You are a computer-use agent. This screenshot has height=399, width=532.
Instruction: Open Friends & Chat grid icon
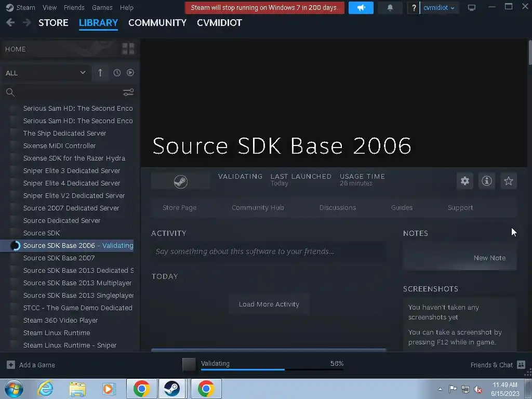[x=521, y=365]
